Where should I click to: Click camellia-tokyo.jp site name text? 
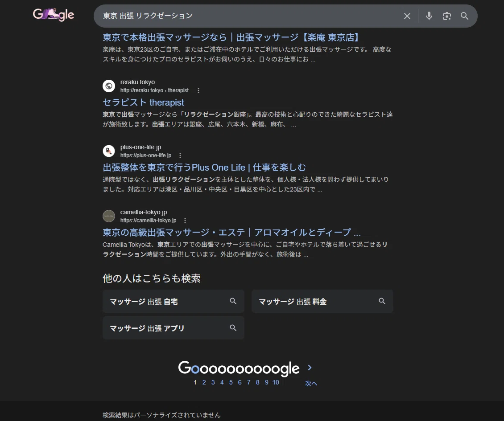click(x=143, y=212)
